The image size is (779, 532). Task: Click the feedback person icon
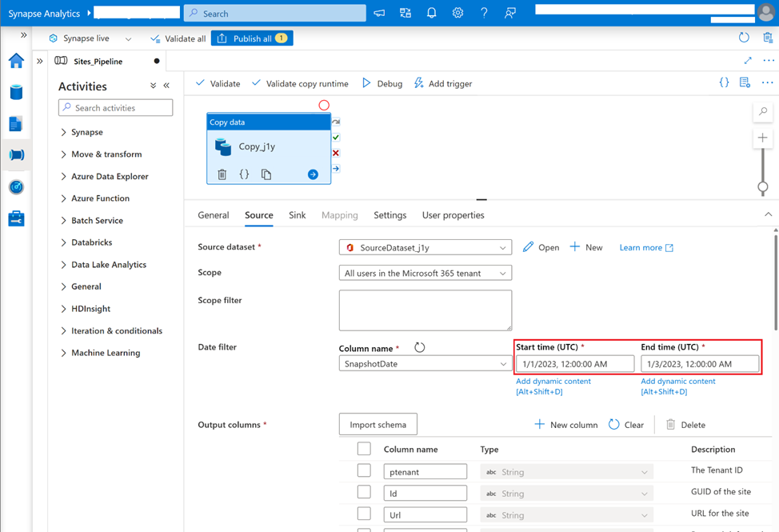tap(509, 14)
